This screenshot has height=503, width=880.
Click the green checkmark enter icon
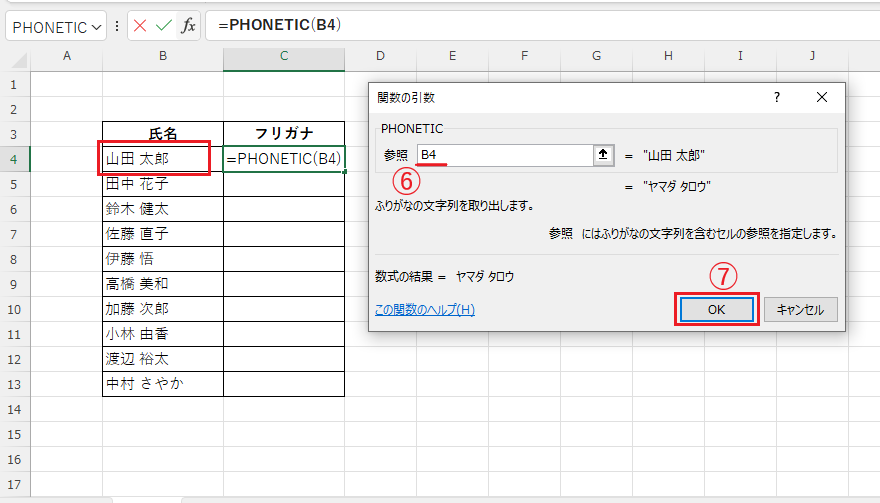pos(164,26)
